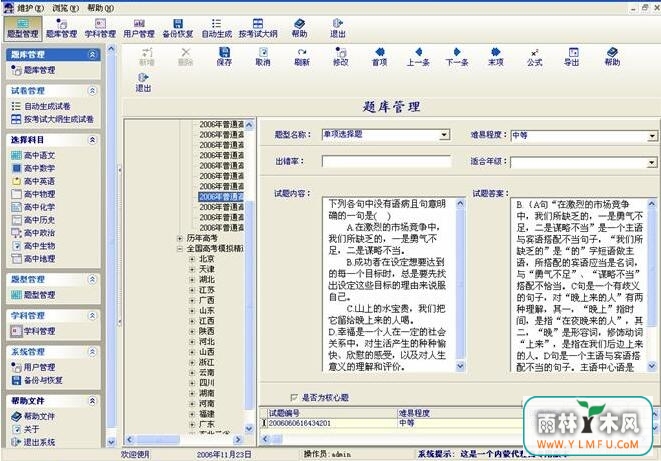Screen dimensions: 661x461
Task: Select 四川 tree item
Action: coord(207,383)
